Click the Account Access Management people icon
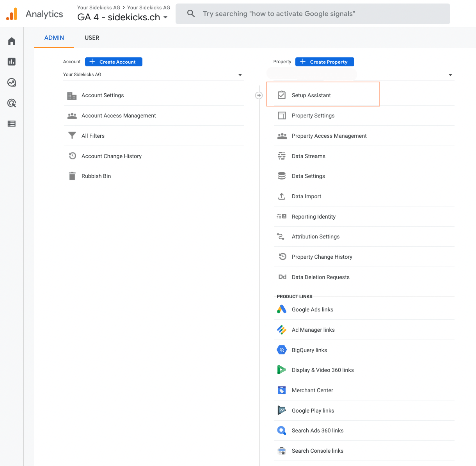 (72, 116)
